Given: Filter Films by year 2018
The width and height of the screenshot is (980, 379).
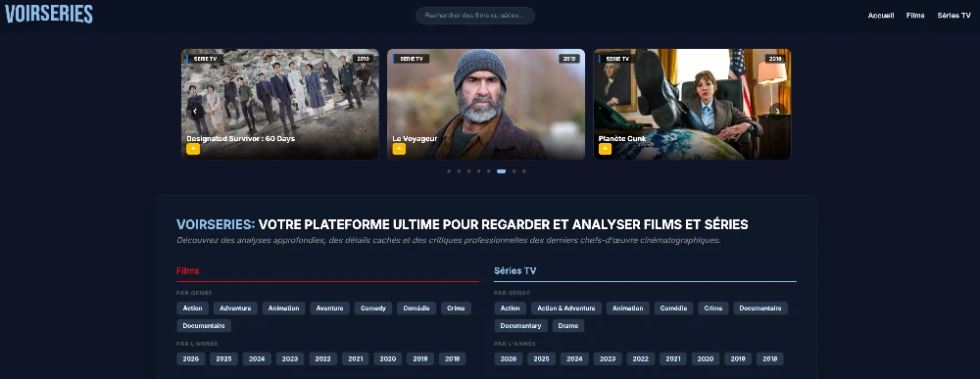Looking at the screenshot, I should coord(453,359).
